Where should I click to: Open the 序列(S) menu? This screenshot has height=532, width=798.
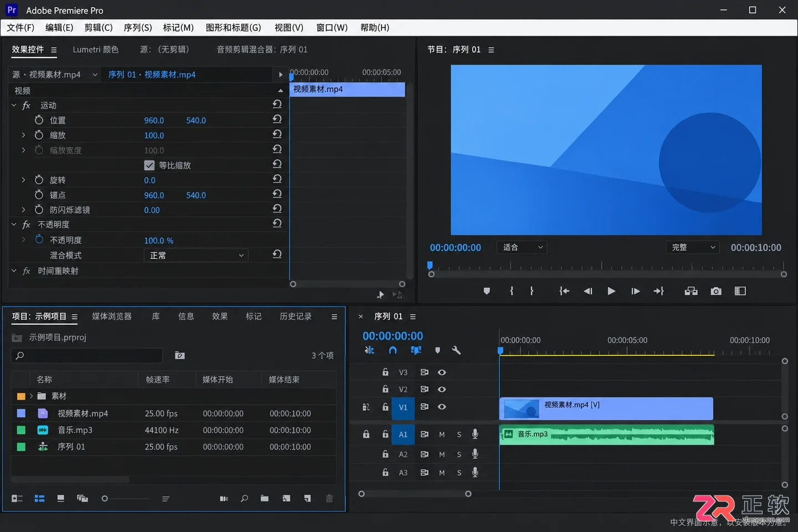[x=137, y=28]
